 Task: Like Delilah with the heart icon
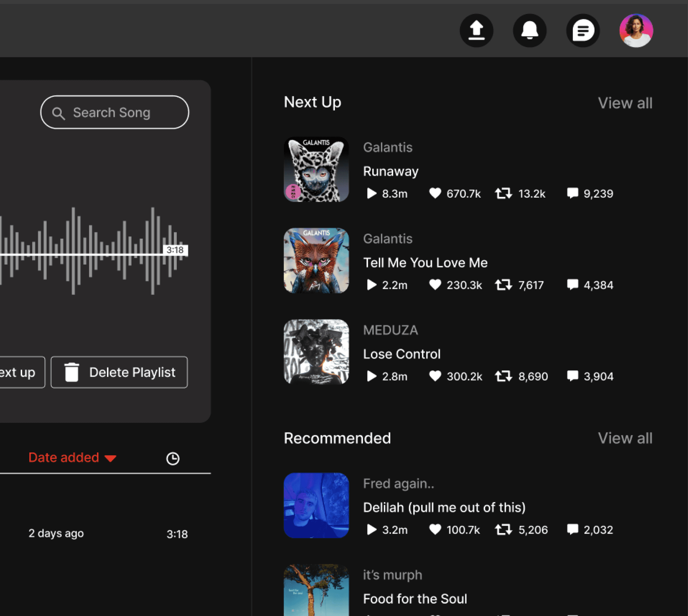[435, 529]
